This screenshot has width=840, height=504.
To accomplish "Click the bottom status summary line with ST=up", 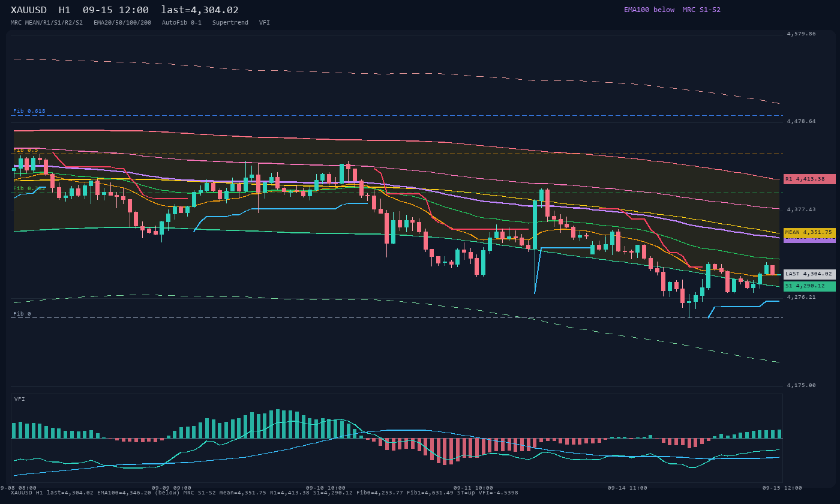I will tap(265, 493).
